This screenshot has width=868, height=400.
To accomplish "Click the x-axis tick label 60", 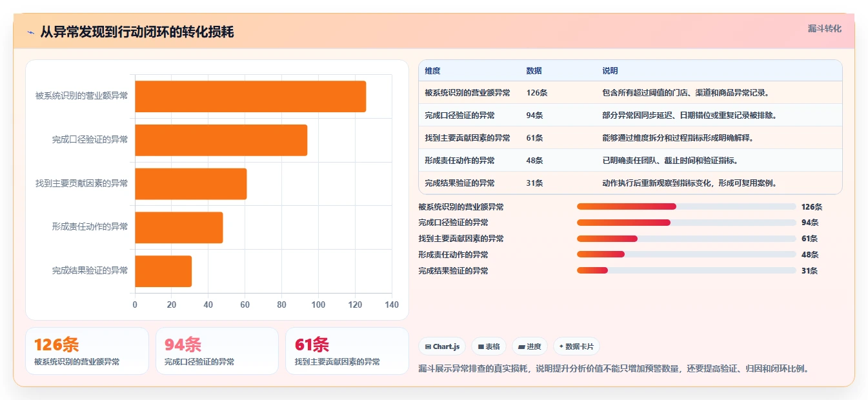I will tap(245, 305).
